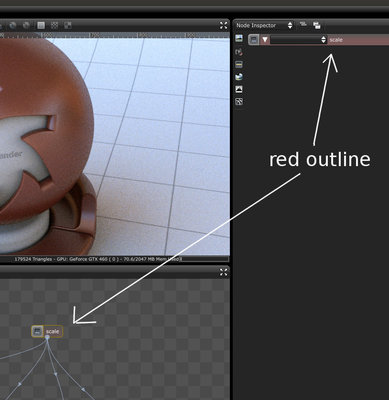Open the Node Inspector panel type dropdown
Viewport: 389px width, 400px height.
(x=264, y=25)
